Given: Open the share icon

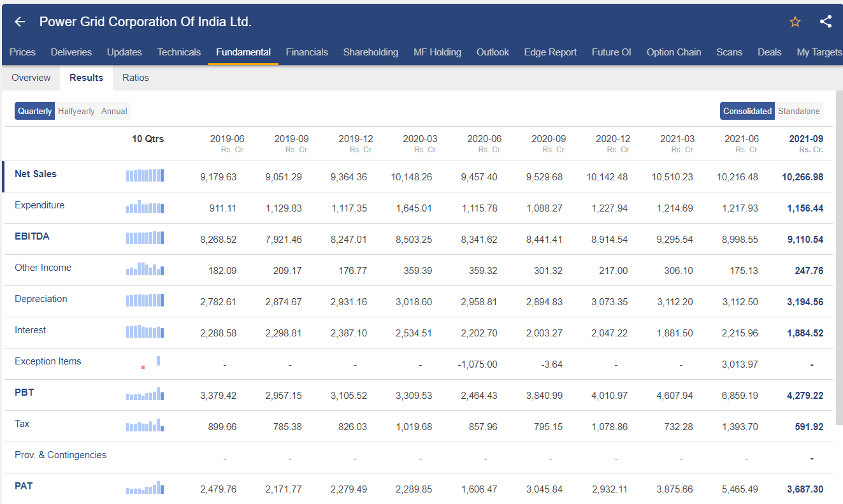Looking at the screenshot, I should [x=826, y=22].
